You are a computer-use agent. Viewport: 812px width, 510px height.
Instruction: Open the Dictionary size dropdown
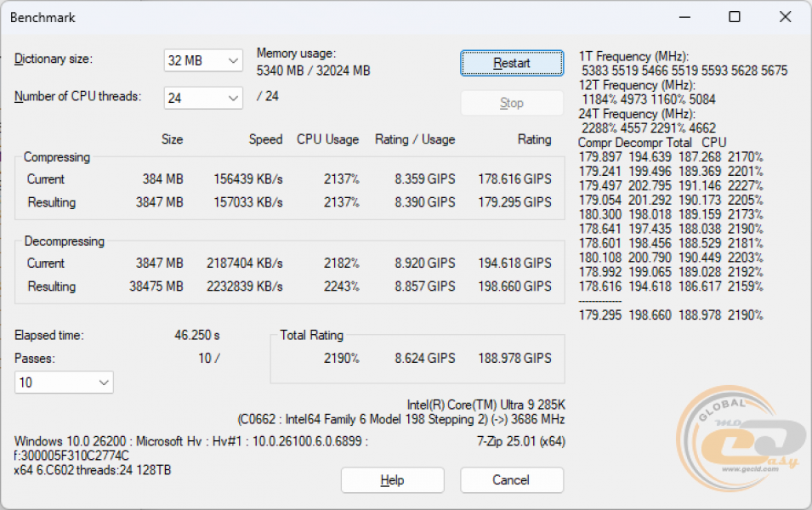[x=202, y=60]
